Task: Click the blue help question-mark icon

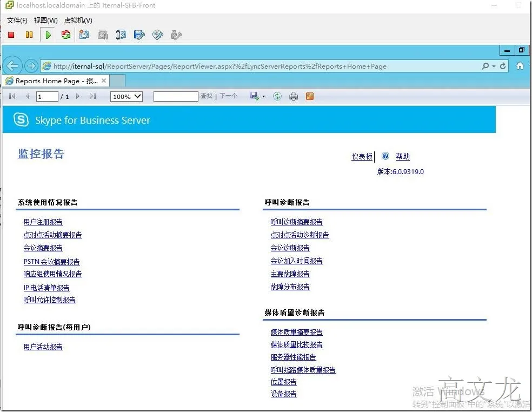Action: tap(385, 156)
